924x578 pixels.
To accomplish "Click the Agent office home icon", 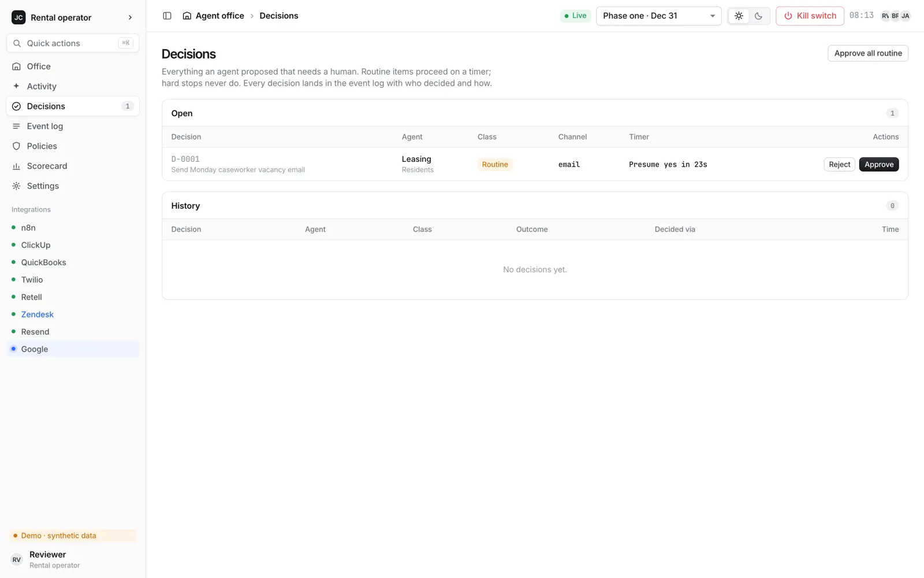I will 187,16.
